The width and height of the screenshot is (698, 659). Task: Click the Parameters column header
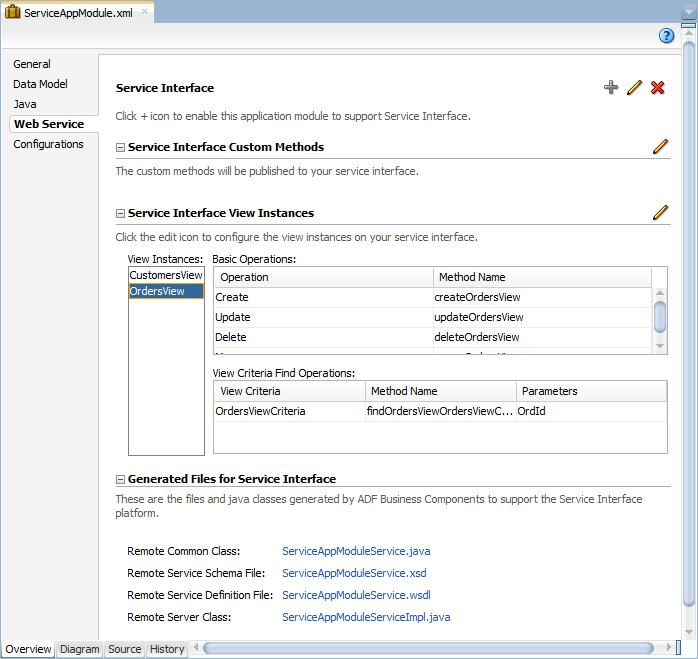(x=591, y=391)
